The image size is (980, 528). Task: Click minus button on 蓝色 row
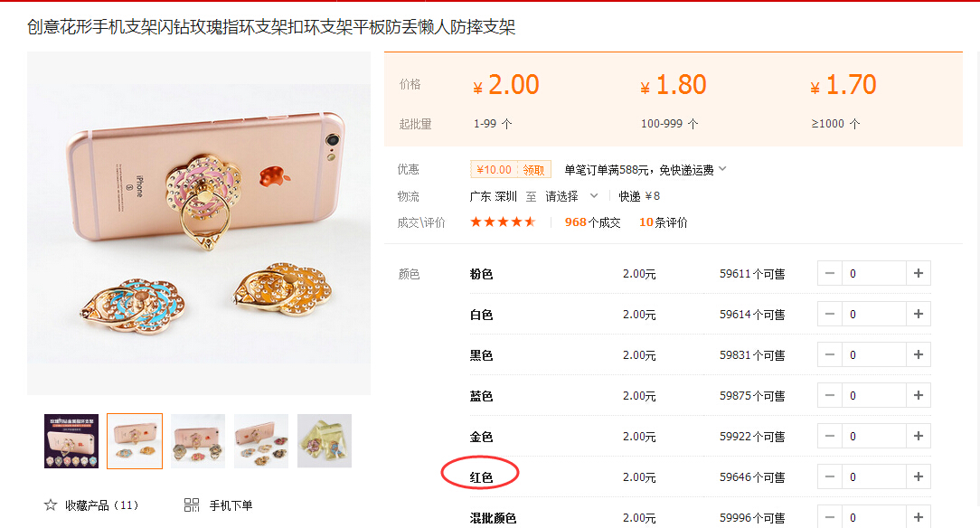830,395
